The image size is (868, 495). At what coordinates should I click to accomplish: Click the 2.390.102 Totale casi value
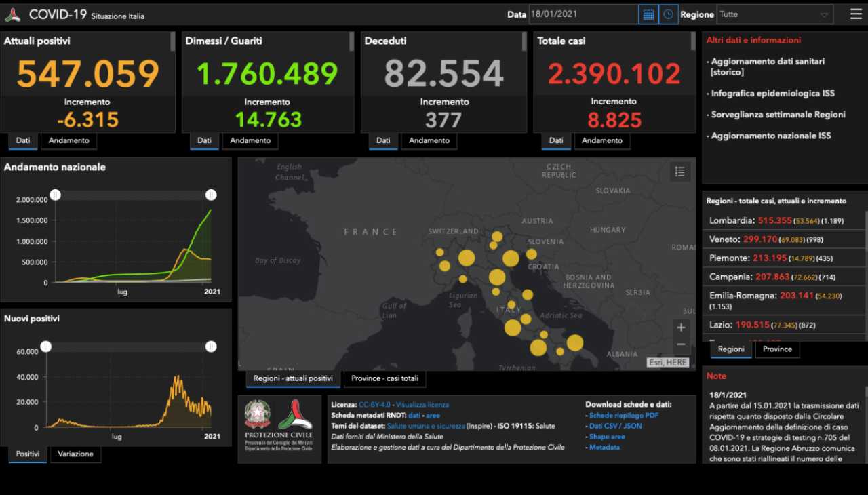[614, 74]
